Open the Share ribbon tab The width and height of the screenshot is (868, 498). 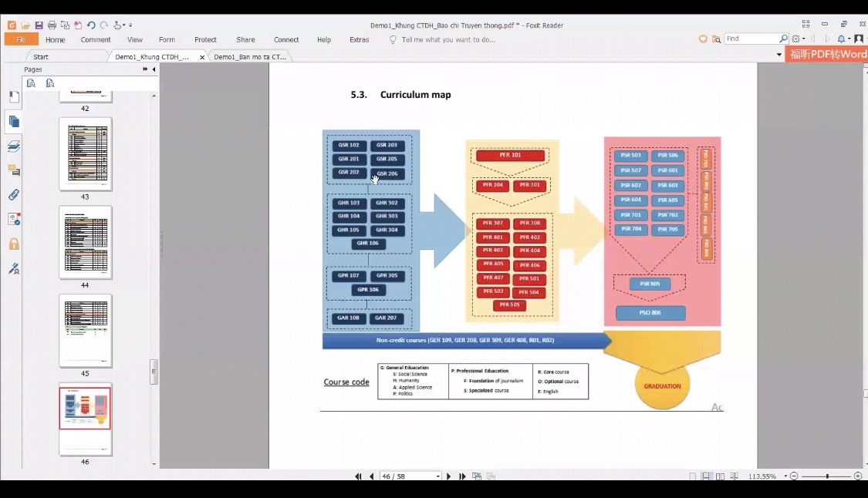pos(246,40)
